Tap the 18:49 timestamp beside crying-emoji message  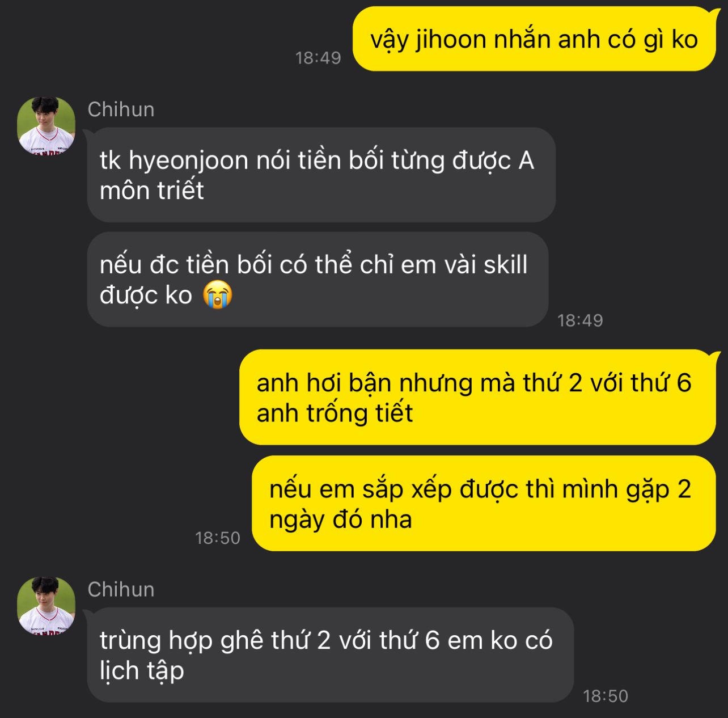pyautogui.click(x=580, y=320)
